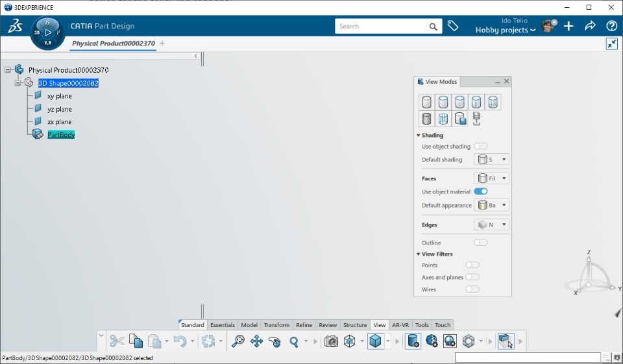Screen dimensions: 623x364
Task: Collapse the 3D Shape00002082 tree node
Action: click(x=18, y=82)
